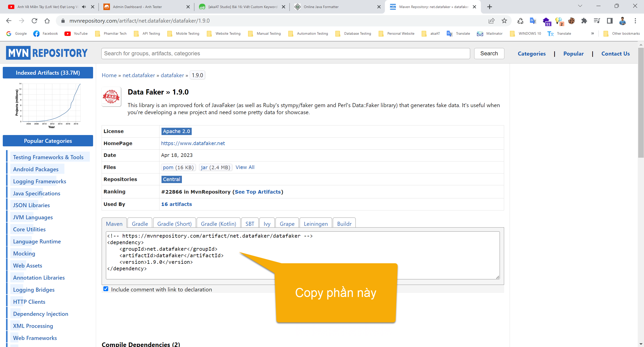Open the Mailinator bookmark
Screen dimensions: 644x347
coord(490,33)
